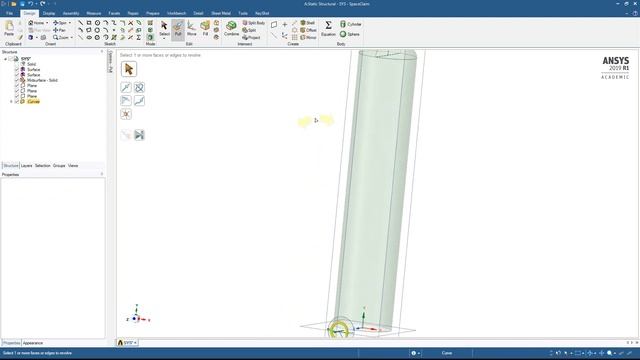The image size is (640, 360).
Task: Open the File menu
Action: tap(9, 13)
